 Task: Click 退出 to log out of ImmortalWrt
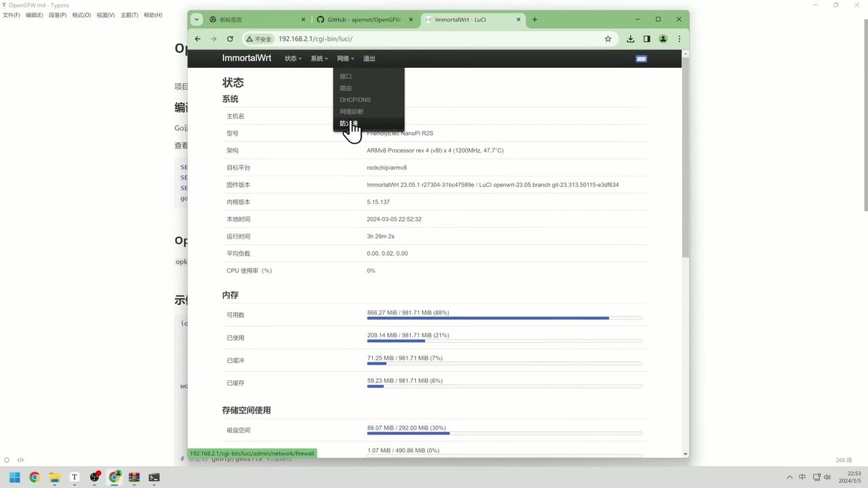[x=368, y=58]
